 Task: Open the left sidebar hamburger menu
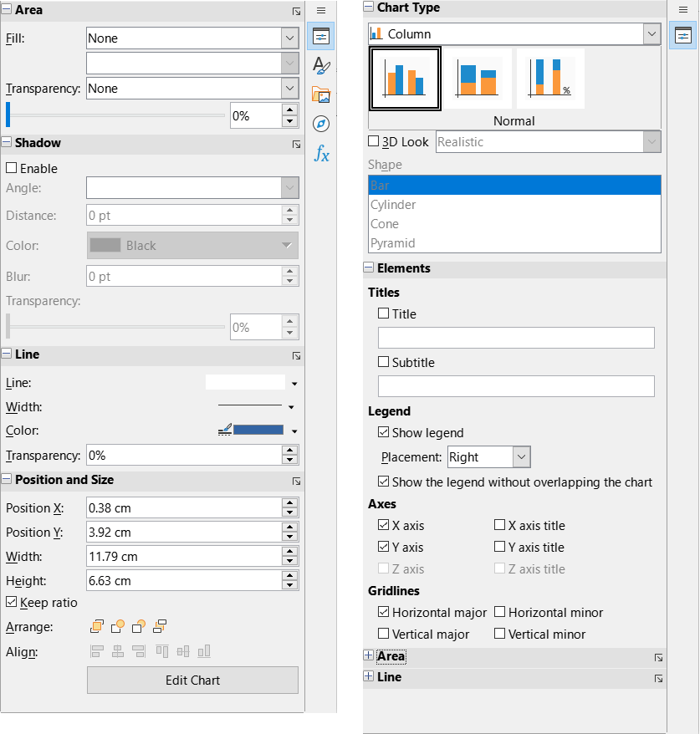(320, 10)
